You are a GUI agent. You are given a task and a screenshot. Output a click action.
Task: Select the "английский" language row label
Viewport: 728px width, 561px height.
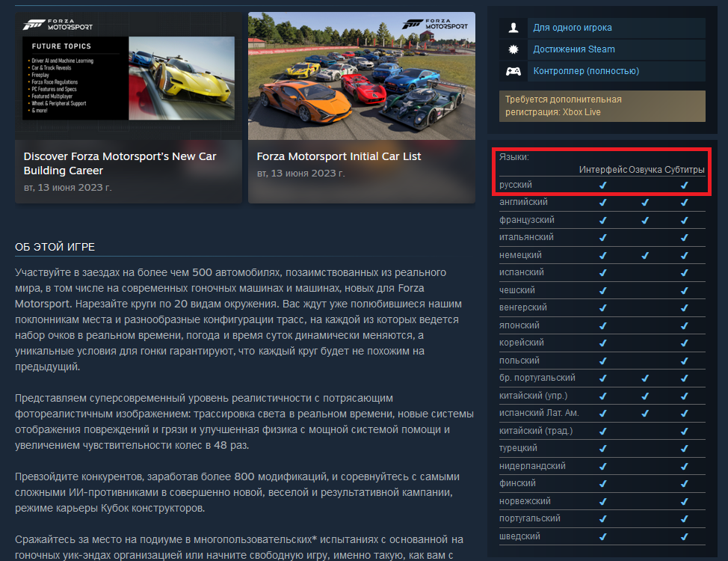pos(523,202)
